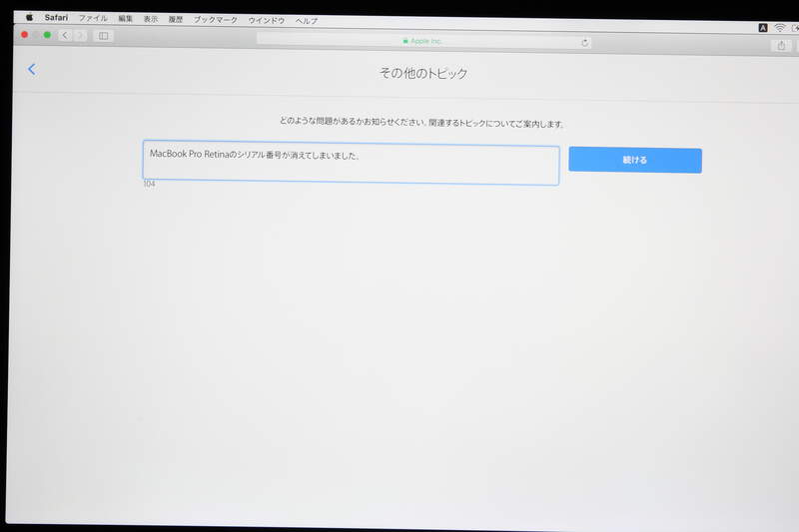Screen dimensions: 799x532
Task: Open the Share button in Safari toolbar
Action: point(780,45)
